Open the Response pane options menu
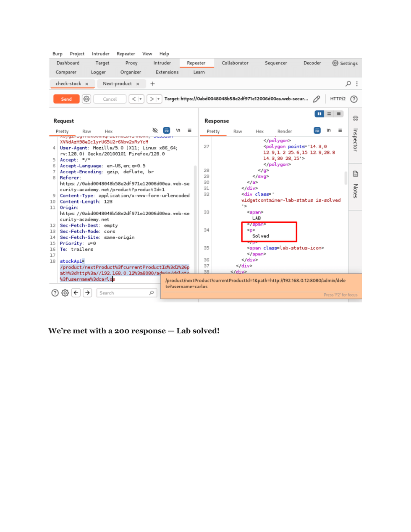The width and height of the screenshot is (411, 532). pos(340,130)
